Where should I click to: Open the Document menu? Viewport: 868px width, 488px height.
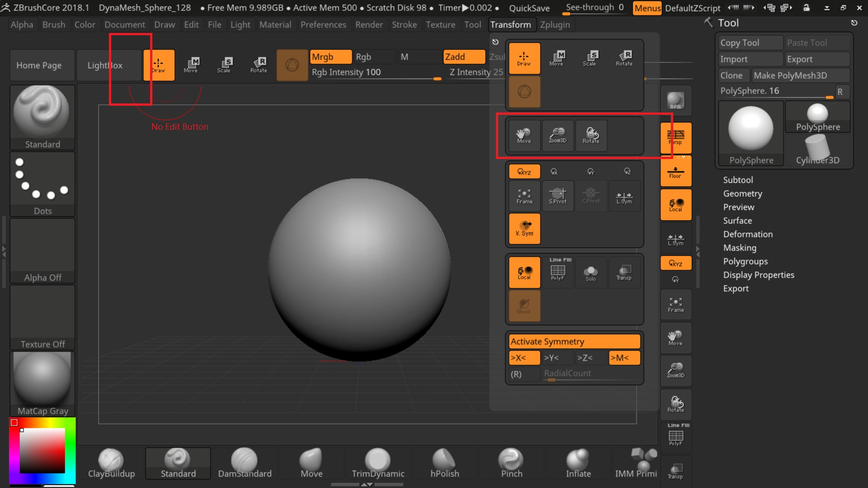[x=125, y=24]
